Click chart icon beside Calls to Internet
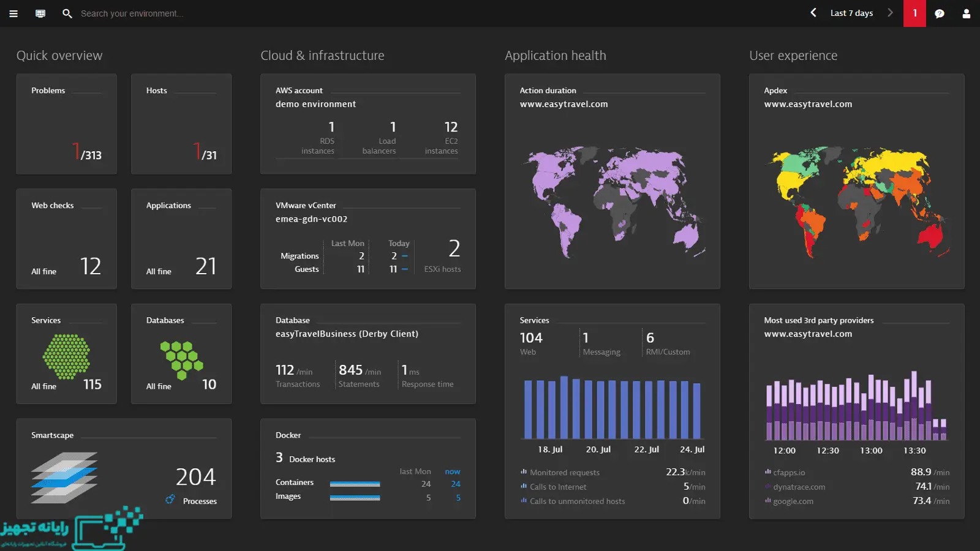 tap(524, 486)
